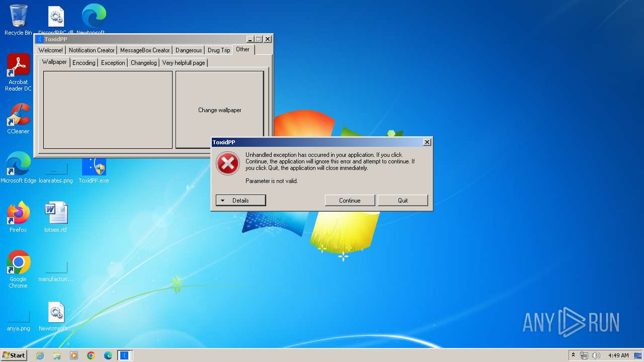Image resolution: width=644 pixels, height=362 pixels.
Task: Switch to the Drug Trip tab
Action: click(x=219, y=50)
